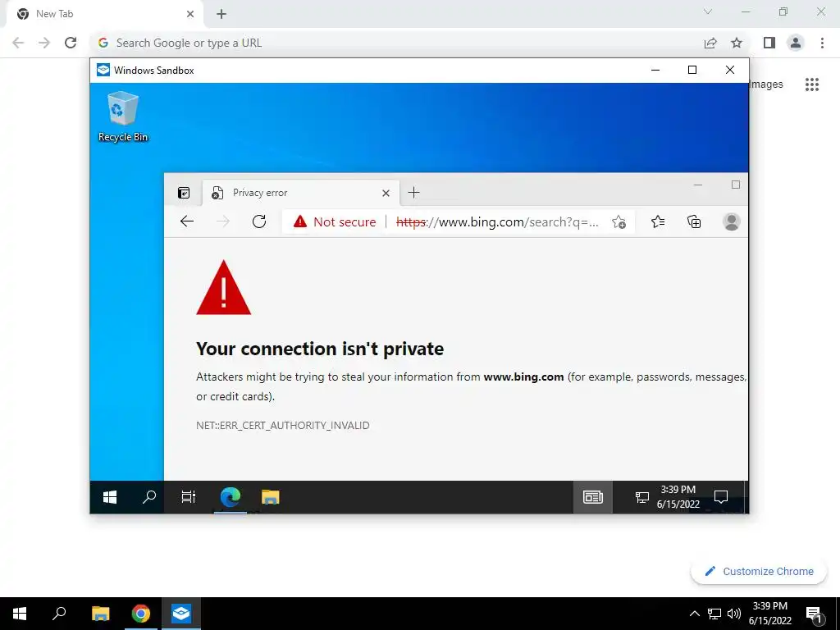Image resolution: width=840 pixels, height=630 pixels.
Task: Open Chrome's side panel
Action: point(769,43)
